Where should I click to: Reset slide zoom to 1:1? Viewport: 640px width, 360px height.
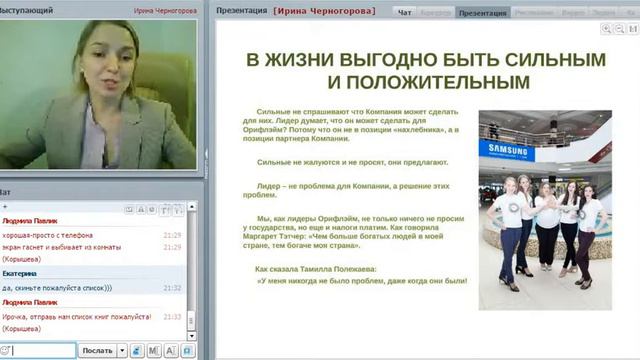tap(633, 29)
